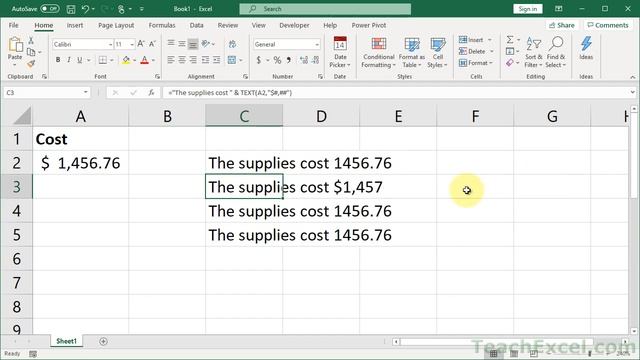Click the Format Painter brush icon
This screenshot has height=360, width=640.
point(31,63)
